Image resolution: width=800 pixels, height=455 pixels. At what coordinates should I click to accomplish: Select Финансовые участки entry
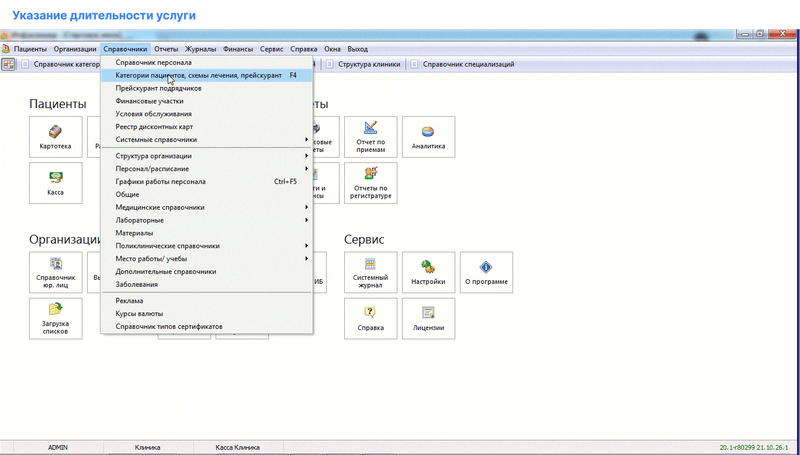[207, 101]
